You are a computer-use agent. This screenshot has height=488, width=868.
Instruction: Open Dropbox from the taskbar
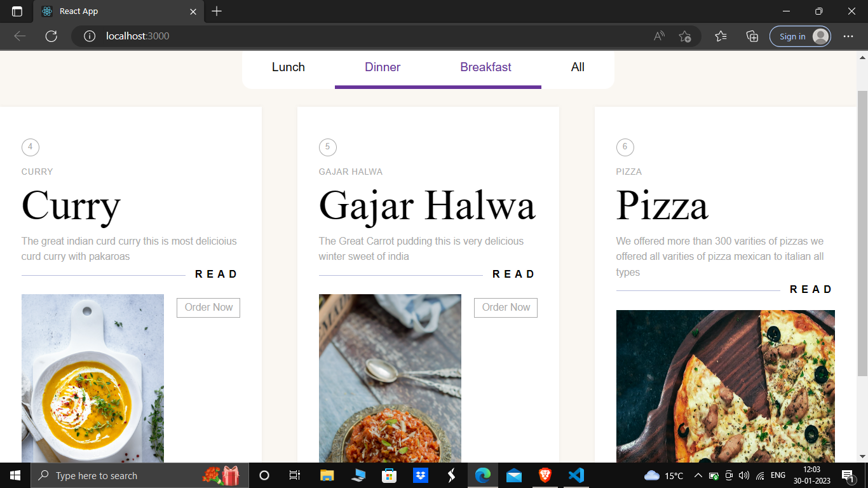tap(420, 475)
